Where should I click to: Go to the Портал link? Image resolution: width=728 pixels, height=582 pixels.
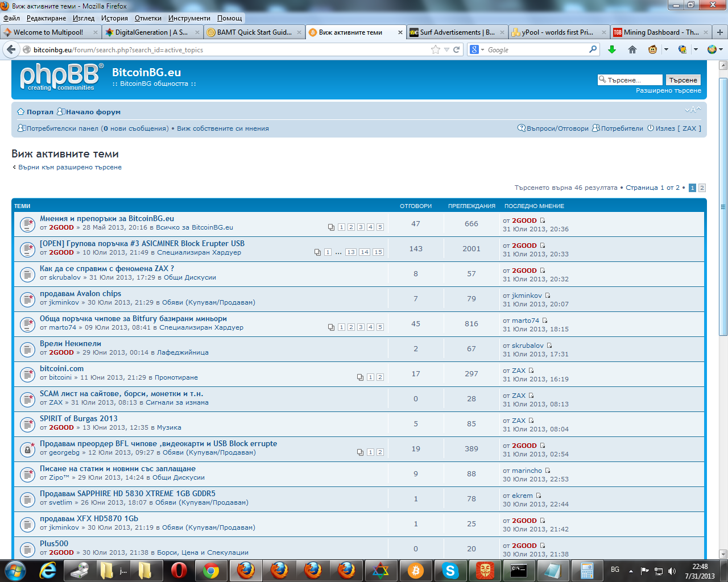click(40, 112)
